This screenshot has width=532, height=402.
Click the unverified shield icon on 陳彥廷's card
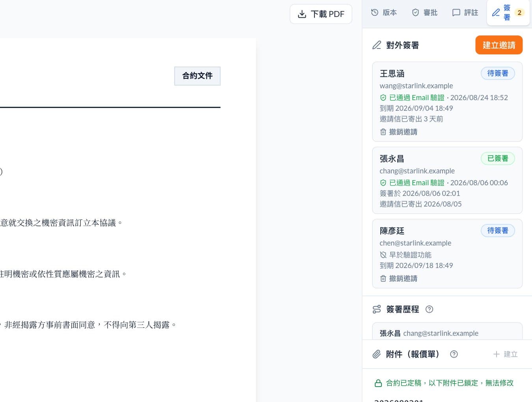pos(383,255)
